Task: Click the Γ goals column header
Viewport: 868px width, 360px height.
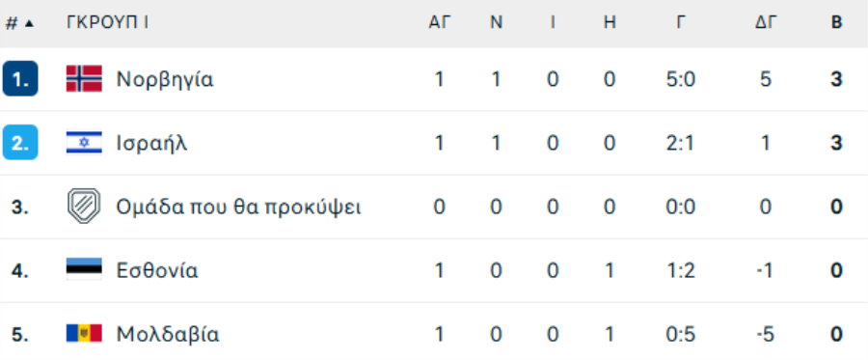Action: pyautogui.click(x=681, y=23)
